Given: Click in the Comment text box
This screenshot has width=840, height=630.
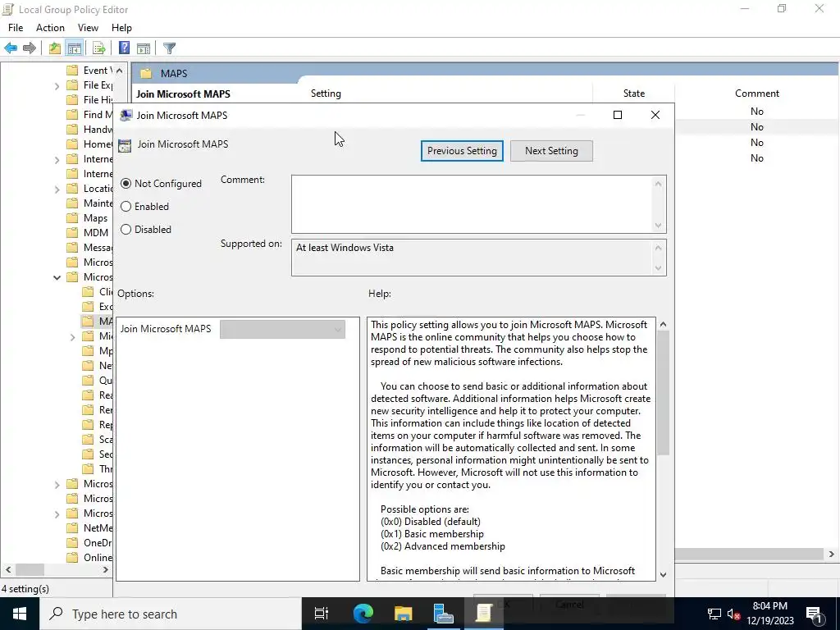Looking at the screenshot, I should coord(472,204).
